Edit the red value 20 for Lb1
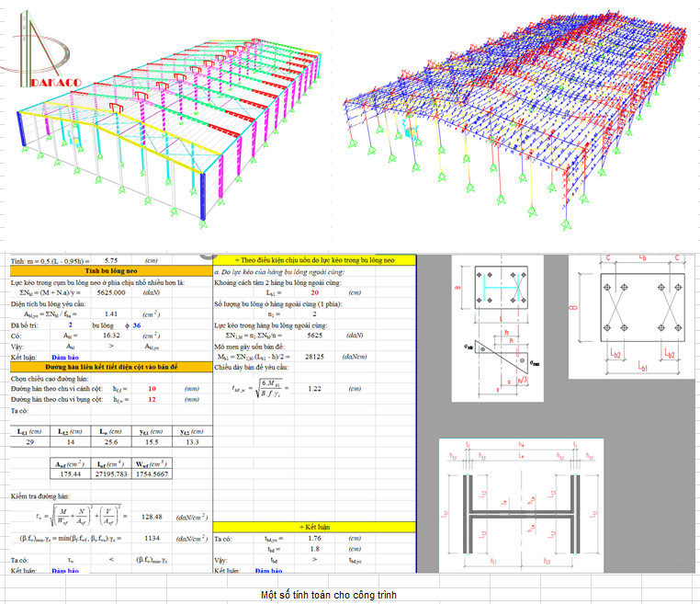Image resolution: width=700 pixels, height=604 pixels. pos(314,293)
